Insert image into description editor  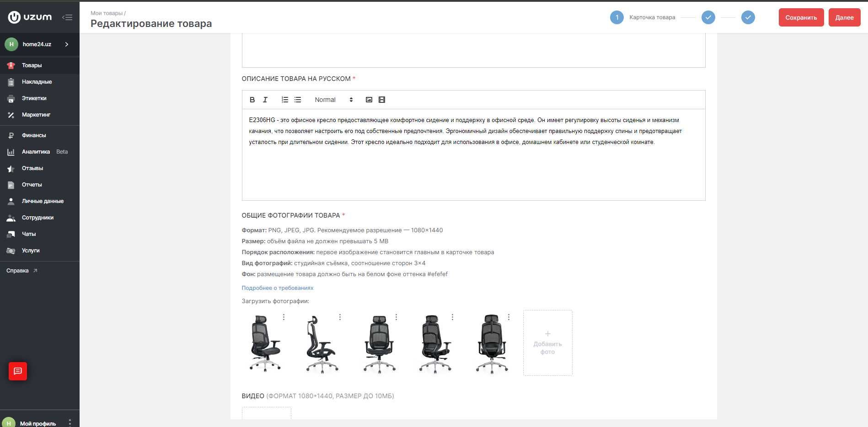[369, 100]
